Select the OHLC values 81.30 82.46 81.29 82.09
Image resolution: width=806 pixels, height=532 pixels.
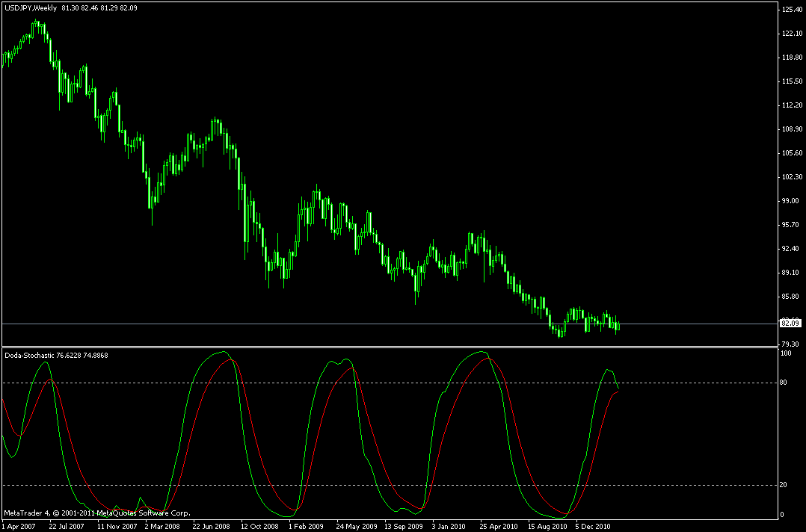tap(98, 8)
